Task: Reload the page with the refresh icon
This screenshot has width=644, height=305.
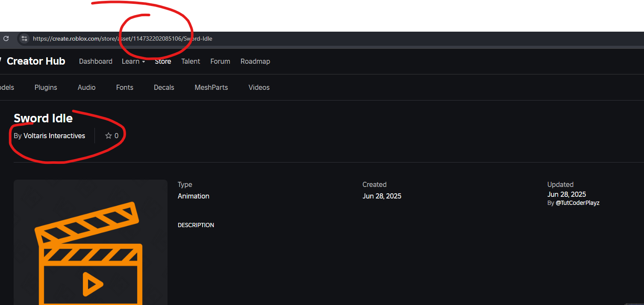Action: coord(6,38)
